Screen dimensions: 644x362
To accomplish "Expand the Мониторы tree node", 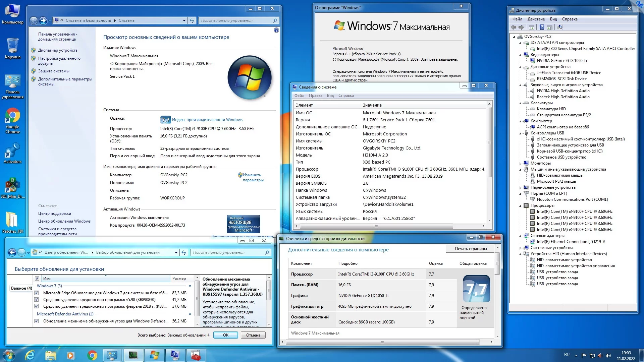I will click(x=521, y=164).
